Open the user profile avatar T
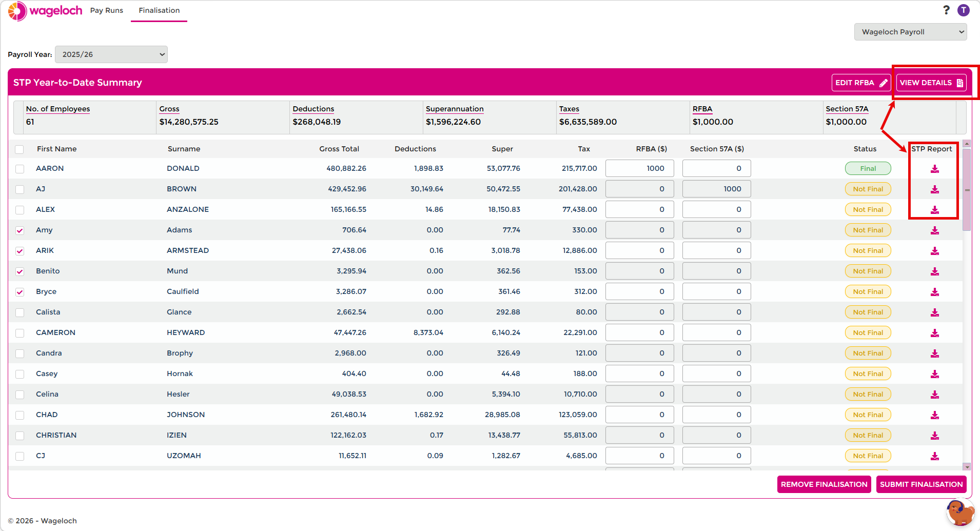This screenshot has height=531, width=980. click(964, 10)
